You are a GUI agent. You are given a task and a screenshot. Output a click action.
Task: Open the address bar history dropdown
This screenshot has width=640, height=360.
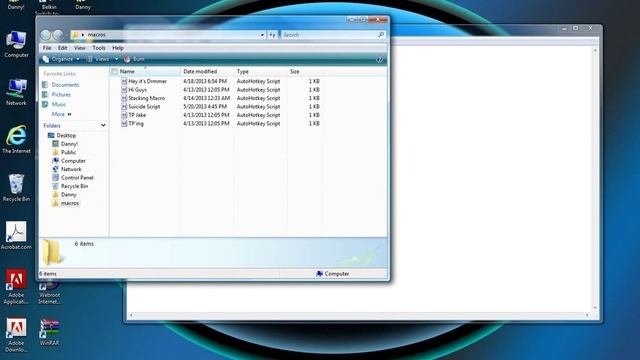(x=262, y=35)
